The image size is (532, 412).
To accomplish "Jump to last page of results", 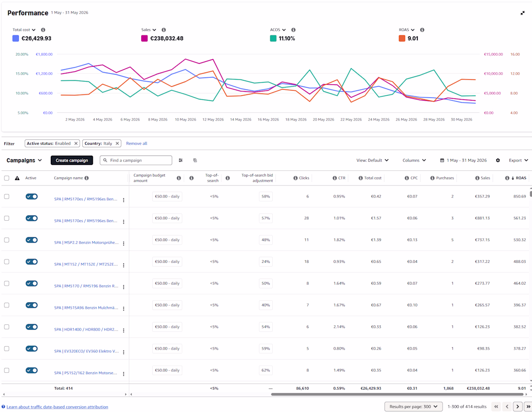I will tap(528, 407).
